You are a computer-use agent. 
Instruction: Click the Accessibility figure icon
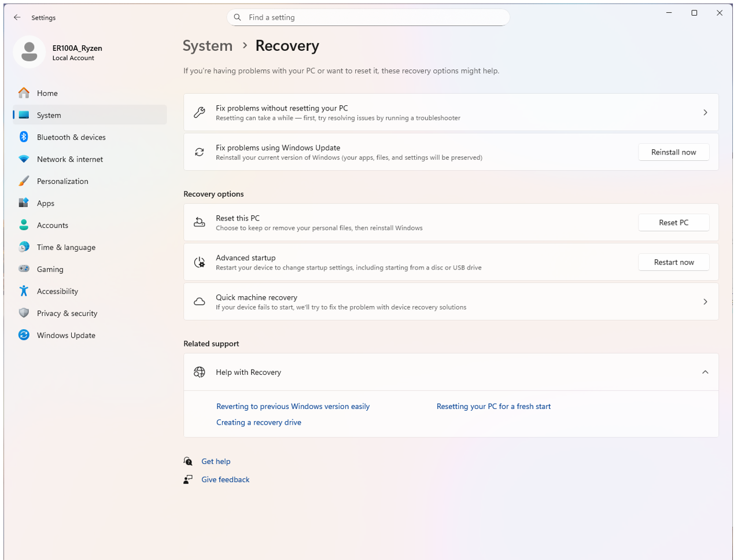click(x=24, y=291)
